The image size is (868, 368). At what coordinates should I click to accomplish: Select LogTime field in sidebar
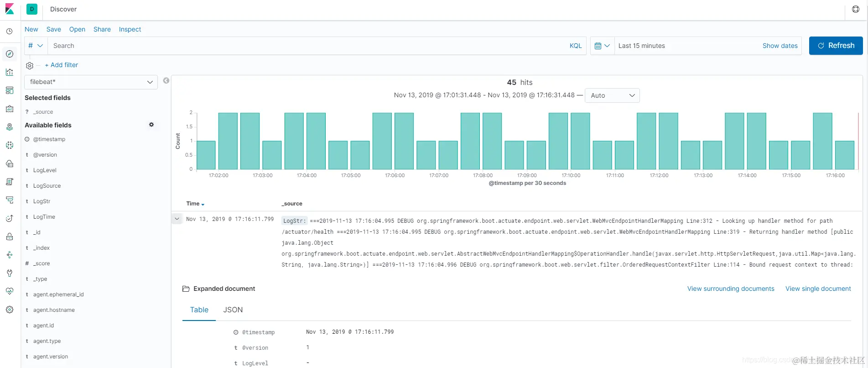[44, 217]
